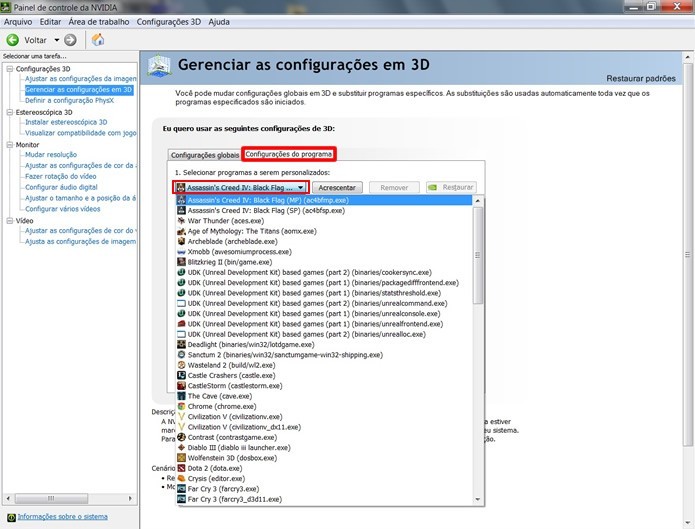The width and height of the screenshot is (695, 529).
Task: Choose UDK unrealloc.exe entry
Action: (x=324, y=334)
